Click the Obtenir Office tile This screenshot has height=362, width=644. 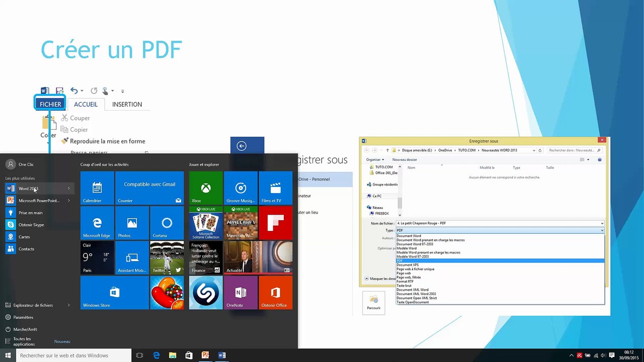276,293
